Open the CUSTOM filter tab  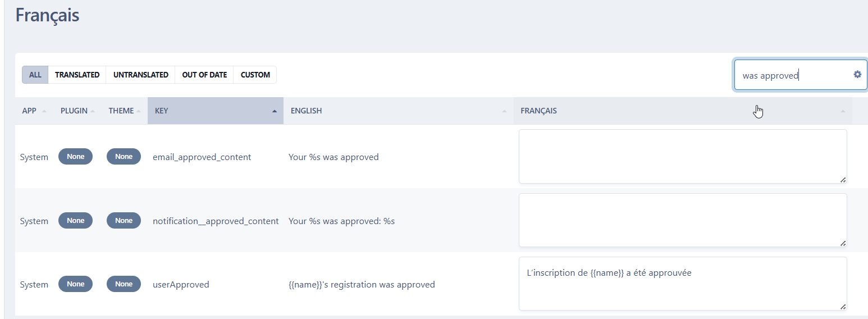[x=255, y=75]
